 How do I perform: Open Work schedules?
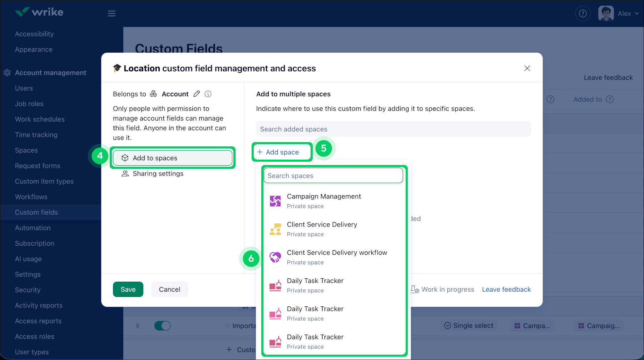(x=40, y=119)
